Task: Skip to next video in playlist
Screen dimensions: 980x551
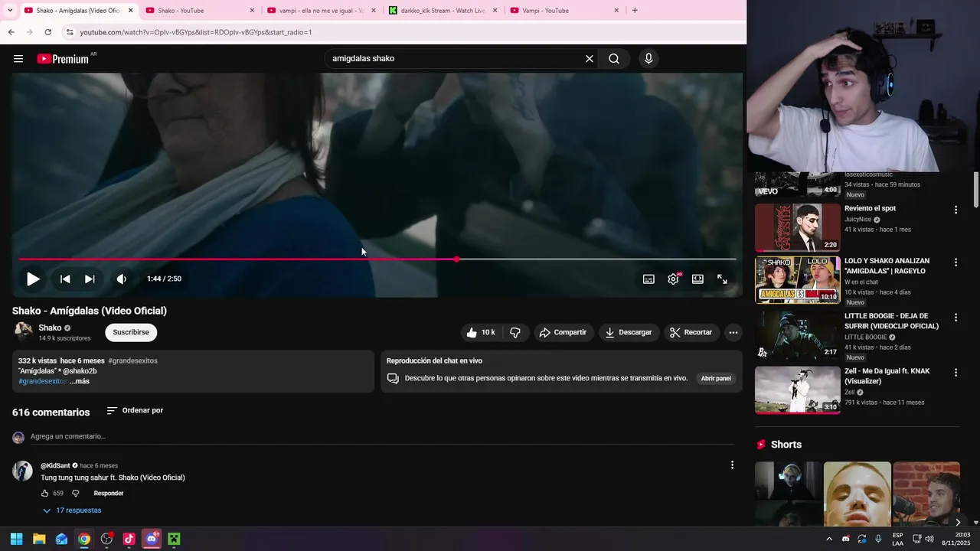Action: [90, 279]
